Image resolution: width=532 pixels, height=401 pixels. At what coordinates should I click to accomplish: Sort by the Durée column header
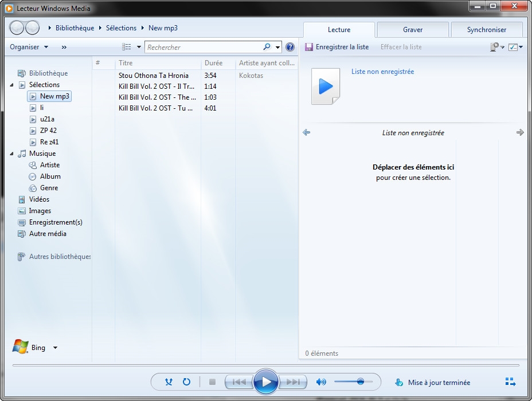218,62
